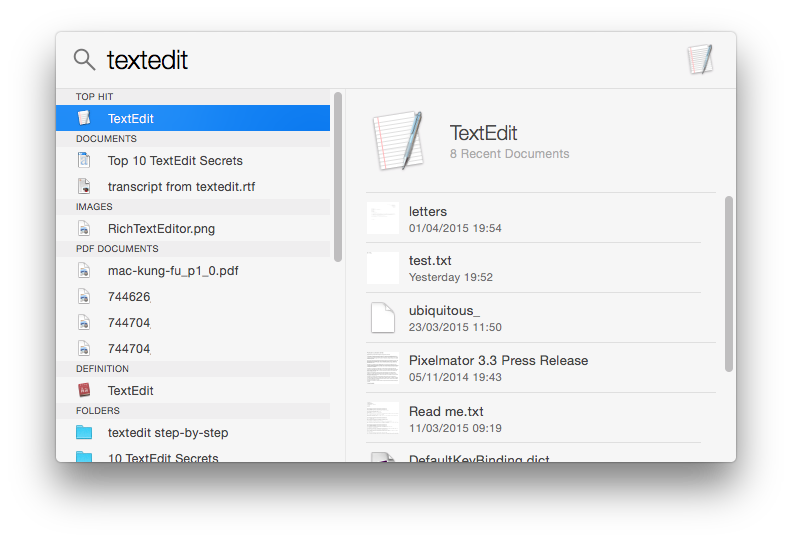The height and width of the screenshot is (542, 792).
Task: Click the mac-kung-fu PDF file icon
Action: pos(85,271)
